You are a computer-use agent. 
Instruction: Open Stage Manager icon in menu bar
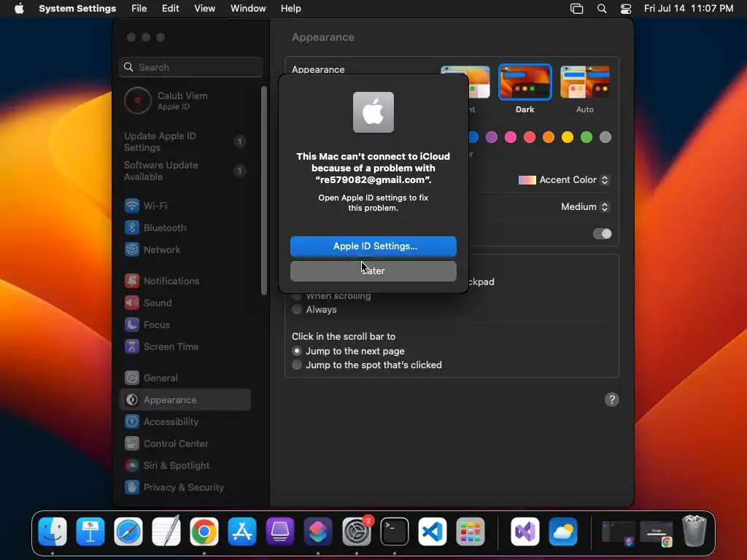(577, 9)
